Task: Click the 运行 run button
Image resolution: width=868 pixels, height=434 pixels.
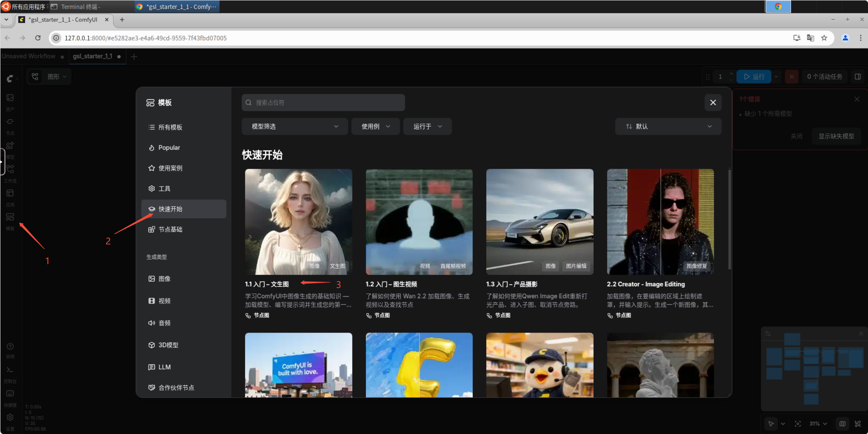Action: pos(754,77)
